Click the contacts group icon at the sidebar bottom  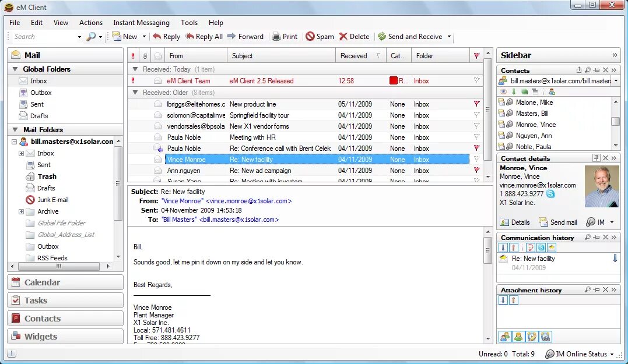(x=505, y=337)
